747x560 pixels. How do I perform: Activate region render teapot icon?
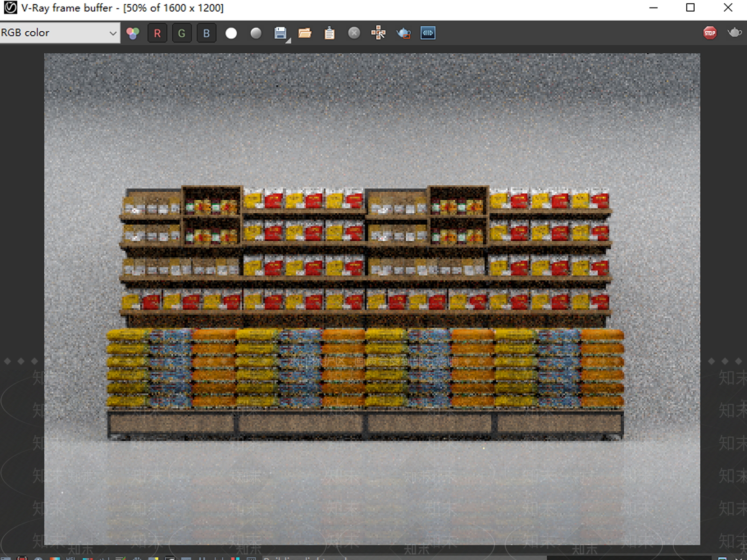(403, 33)
